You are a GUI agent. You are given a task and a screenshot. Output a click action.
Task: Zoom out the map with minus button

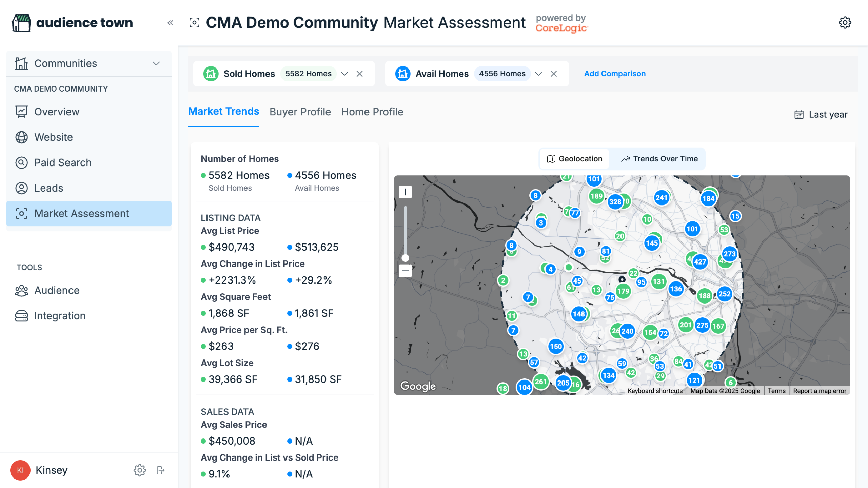point(405,271)
